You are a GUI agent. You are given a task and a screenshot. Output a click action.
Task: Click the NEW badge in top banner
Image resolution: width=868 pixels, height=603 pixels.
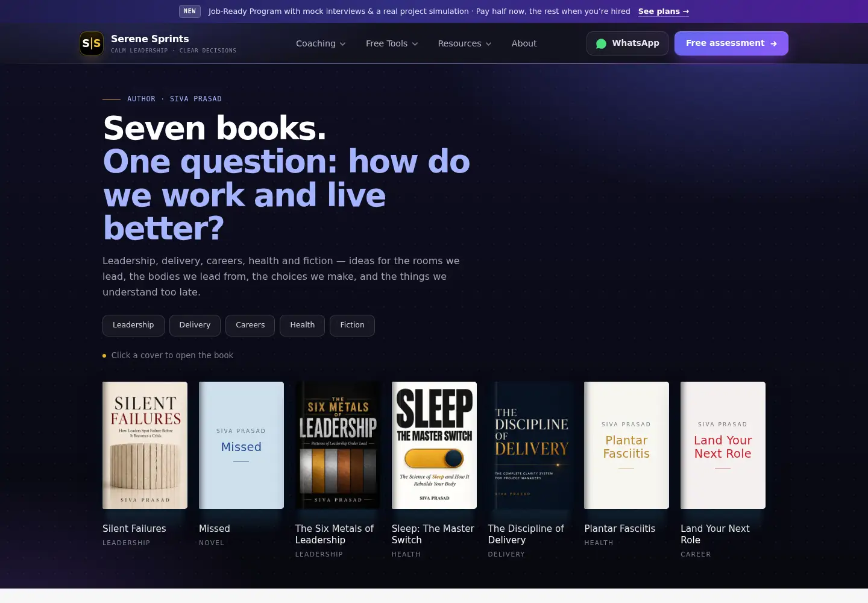pos(190,11)
